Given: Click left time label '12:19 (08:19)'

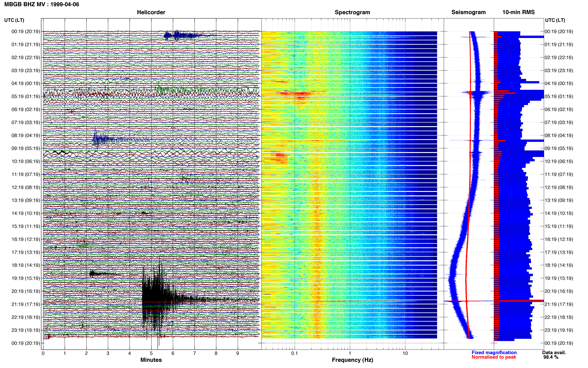Looking at the screenshot, I should pyautogui.click(x=26, y=187).
